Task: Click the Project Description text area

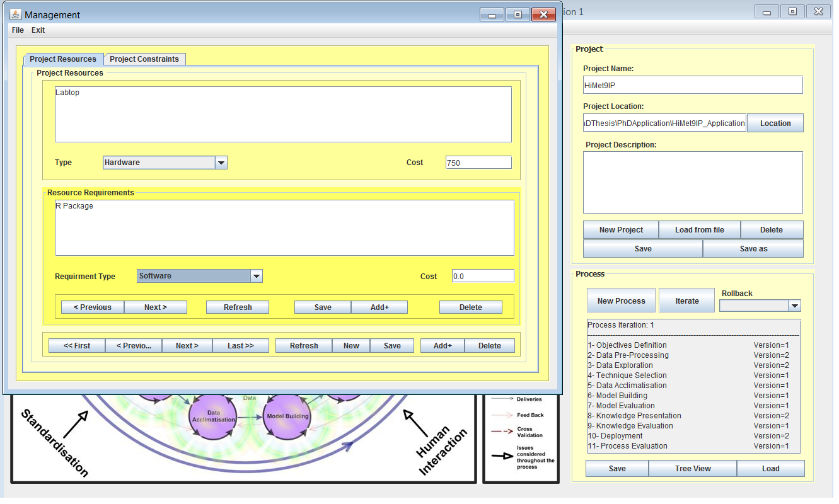Action: 692,183
